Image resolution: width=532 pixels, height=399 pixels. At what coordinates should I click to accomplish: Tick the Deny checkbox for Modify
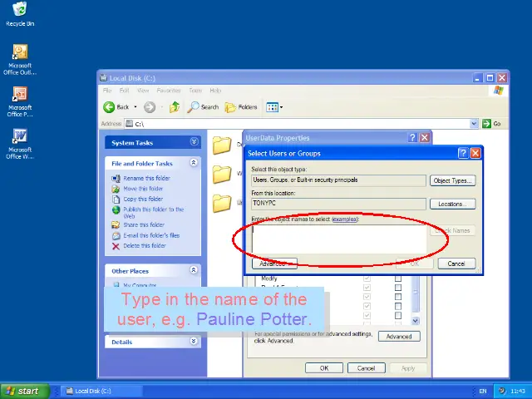click(397, 278)
